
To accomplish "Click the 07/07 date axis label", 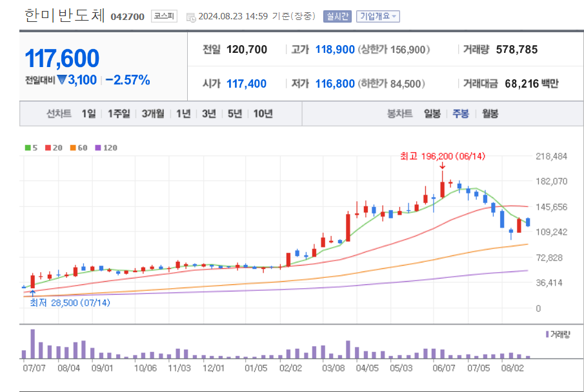I will coord(34,368).
